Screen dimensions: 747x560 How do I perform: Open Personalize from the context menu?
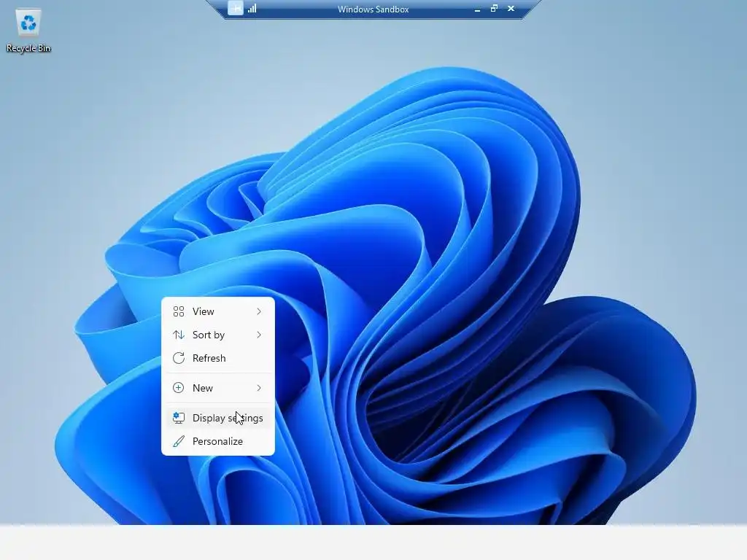point(217,441)
